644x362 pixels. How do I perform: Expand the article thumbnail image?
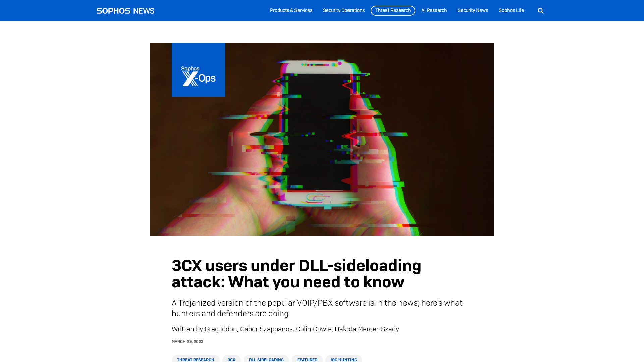pyautogui.click(x=322, y=139)
